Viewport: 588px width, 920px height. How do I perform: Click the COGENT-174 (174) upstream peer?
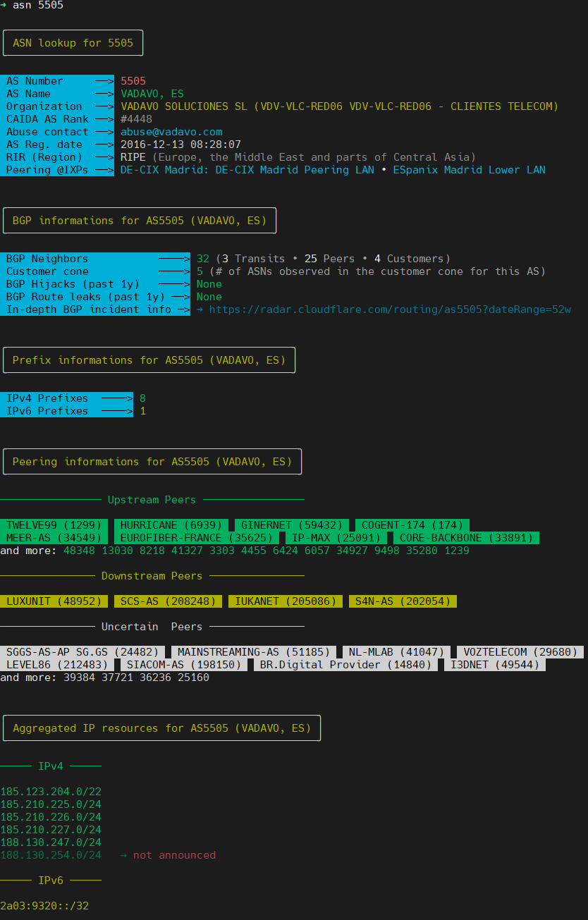(x=412, y=525)
